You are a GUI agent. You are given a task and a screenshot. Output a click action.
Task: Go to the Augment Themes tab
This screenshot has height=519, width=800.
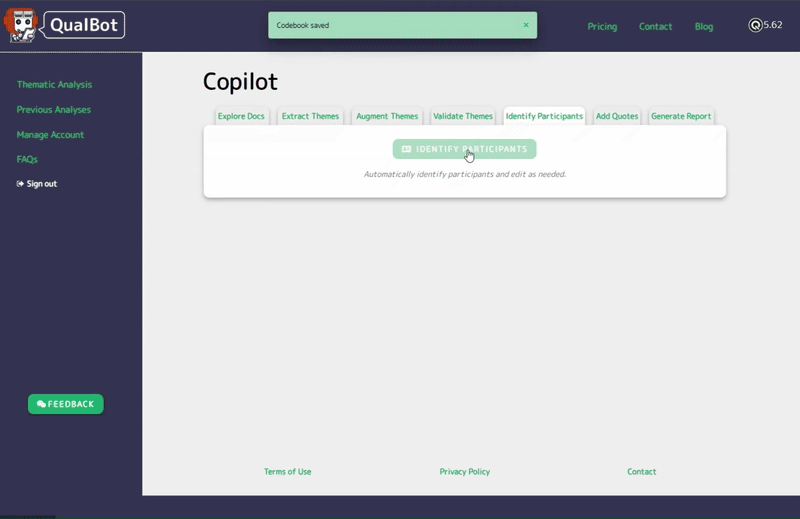pos(387,116)
